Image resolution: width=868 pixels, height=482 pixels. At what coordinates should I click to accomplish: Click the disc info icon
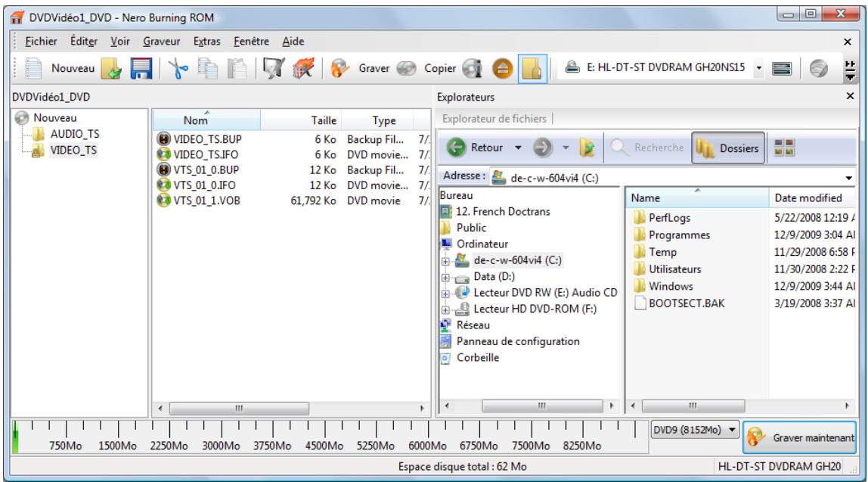[473, 69]
